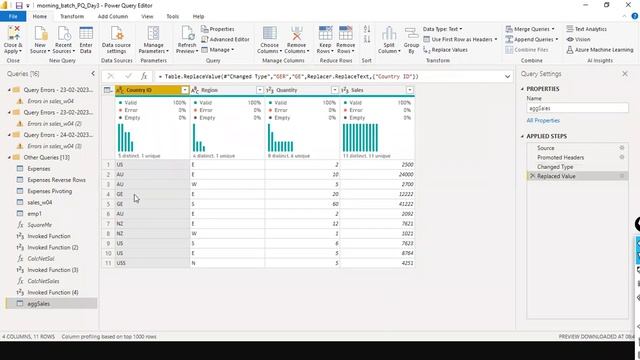Open query Properties
Viewport: 640px width, 360px height.
(x=218, y=29)
